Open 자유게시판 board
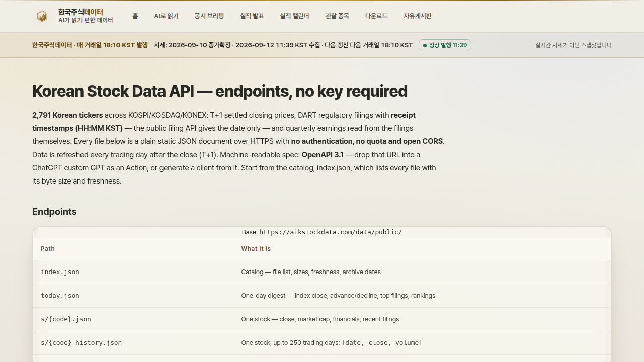The image size is (644, 362). [x=417, y=16]
